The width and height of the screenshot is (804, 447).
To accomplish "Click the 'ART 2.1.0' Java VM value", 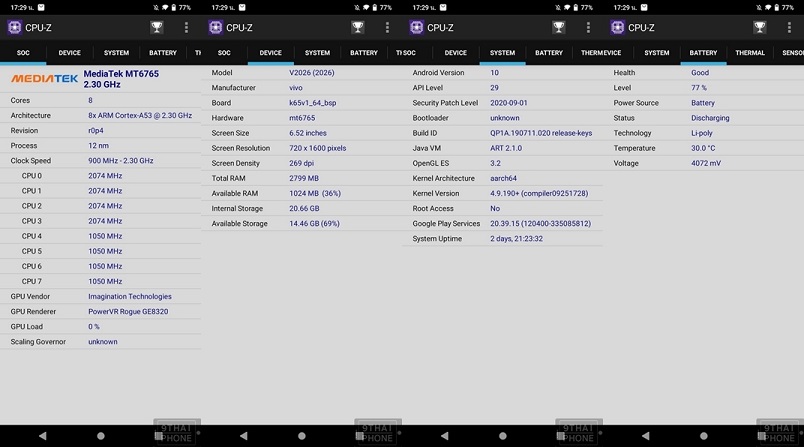I will tap(506, 148).
